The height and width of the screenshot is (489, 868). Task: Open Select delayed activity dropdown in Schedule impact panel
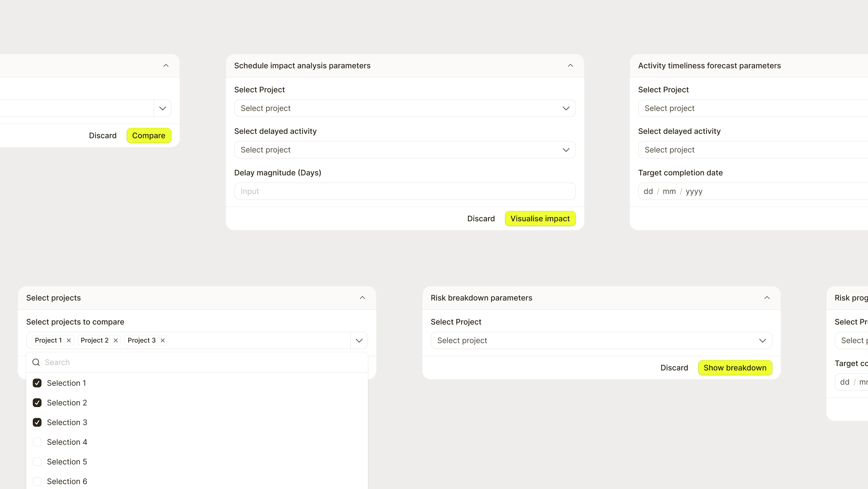405,150
